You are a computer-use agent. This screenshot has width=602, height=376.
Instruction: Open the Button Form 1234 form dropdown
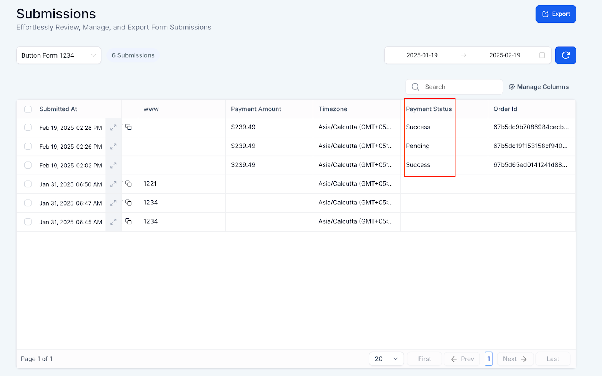tap(59, 55)
